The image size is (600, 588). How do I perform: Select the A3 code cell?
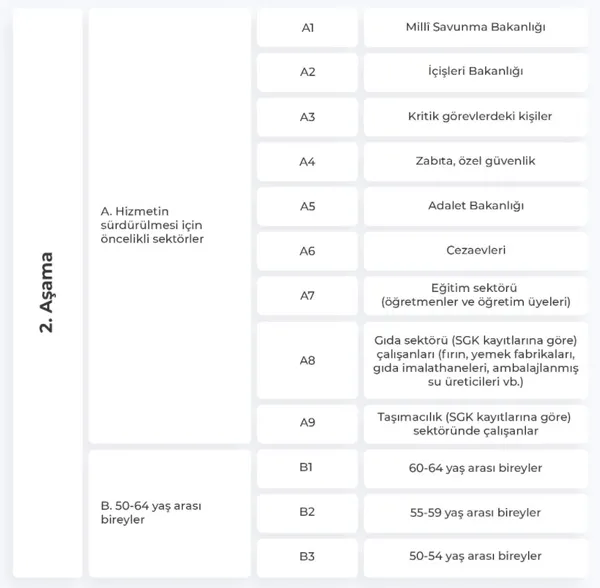tap(307, 117)
